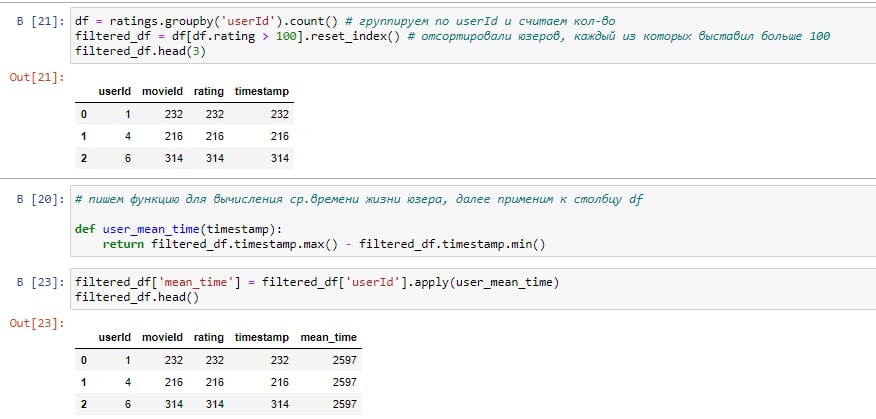This screenshot has width=876, height=419.
Task: Click code cell In [21] with groupby code
Action: [473, 36]
